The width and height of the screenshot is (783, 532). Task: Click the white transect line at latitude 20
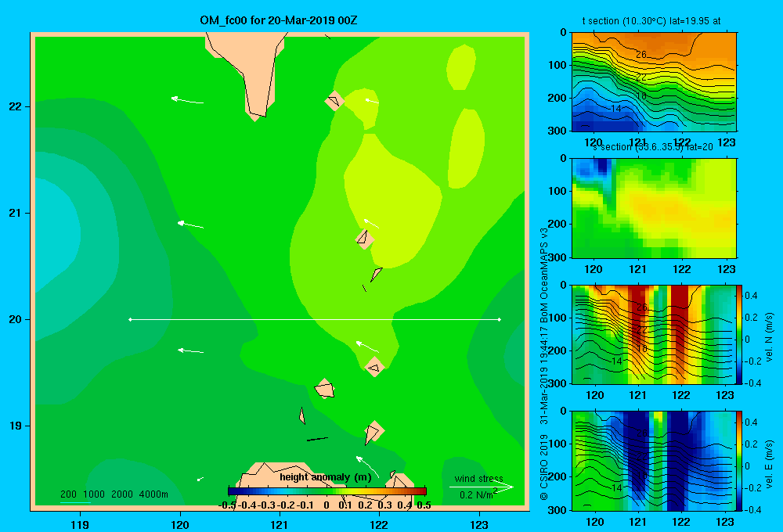tap(315, 319)
